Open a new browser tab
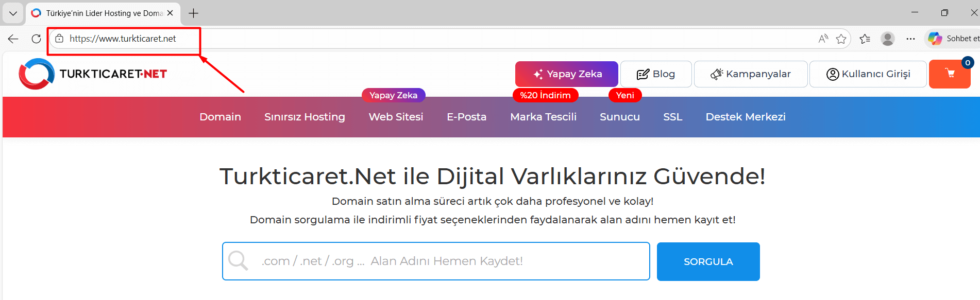Screen dimensions: 980x300 (194, 13)
